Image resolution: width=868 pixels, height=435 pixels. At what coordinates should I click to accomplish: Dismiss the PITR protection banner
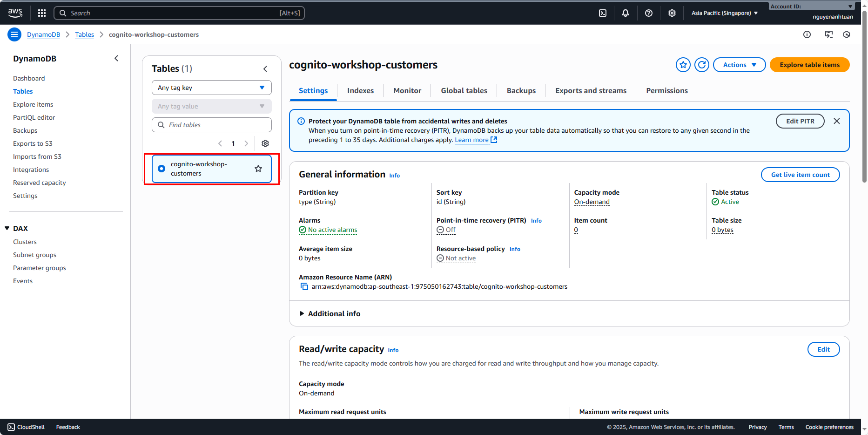[836, 121]
